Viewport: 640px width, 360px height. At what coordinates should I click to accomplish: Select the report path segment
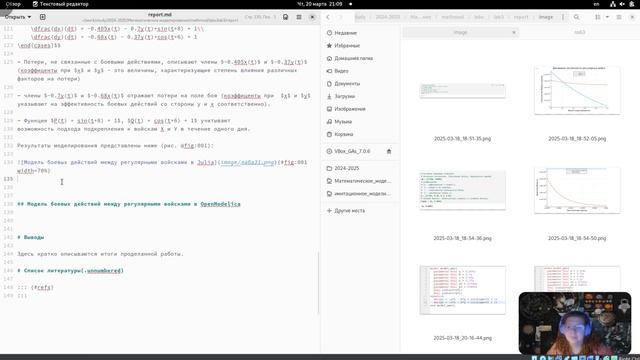(x=521, y=17)
